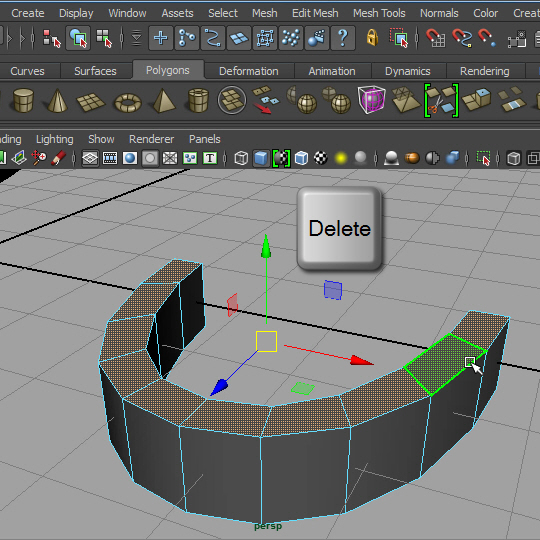Screen dimensions: 540x540
Task: Toggle the lock selection padlock
Action: point(372,38)
